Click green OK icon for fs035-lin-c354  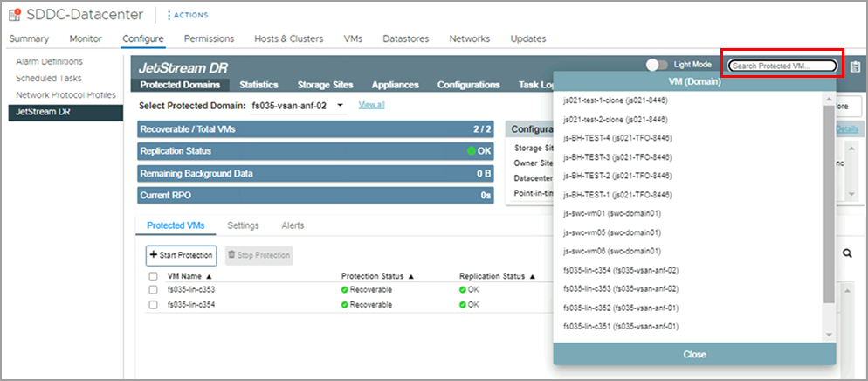click(463, 304)
